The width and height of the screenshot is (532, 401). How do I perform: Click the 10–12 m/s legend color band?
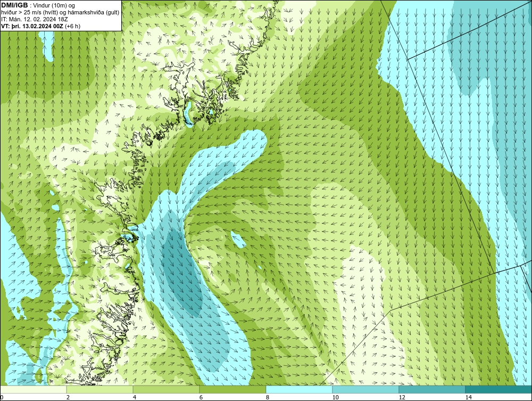[366, 389]
